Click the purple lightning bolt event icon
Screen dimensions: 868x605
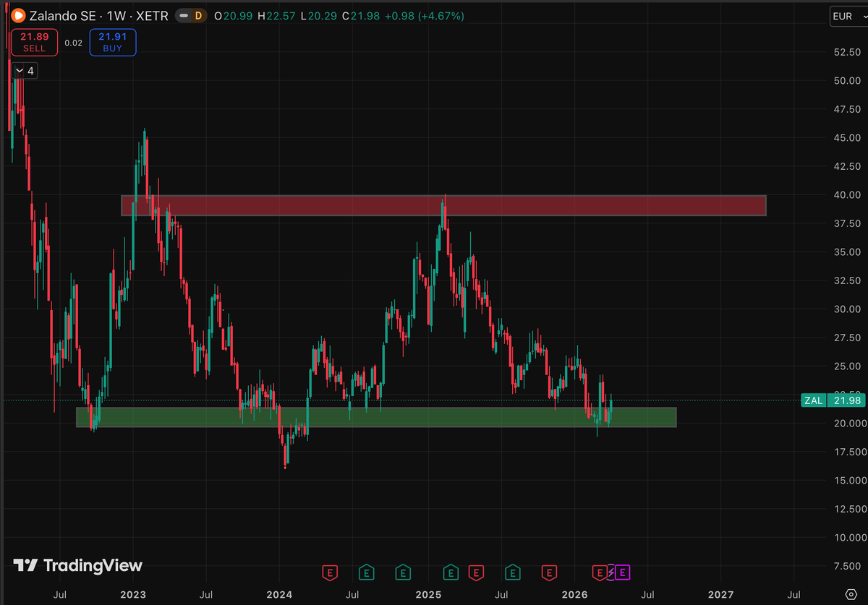click(610, 572)
